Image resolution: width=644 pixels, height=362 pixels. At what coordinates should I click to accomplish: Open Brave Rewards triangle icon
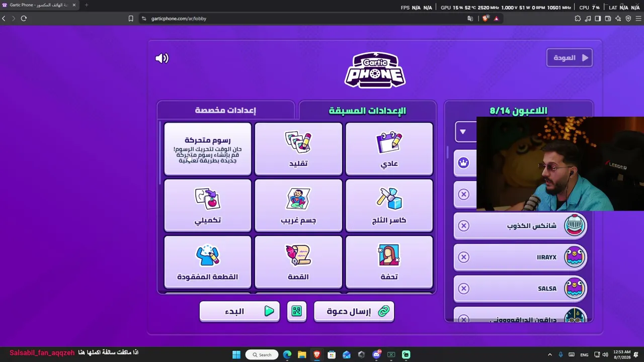(x=496, y=19)
